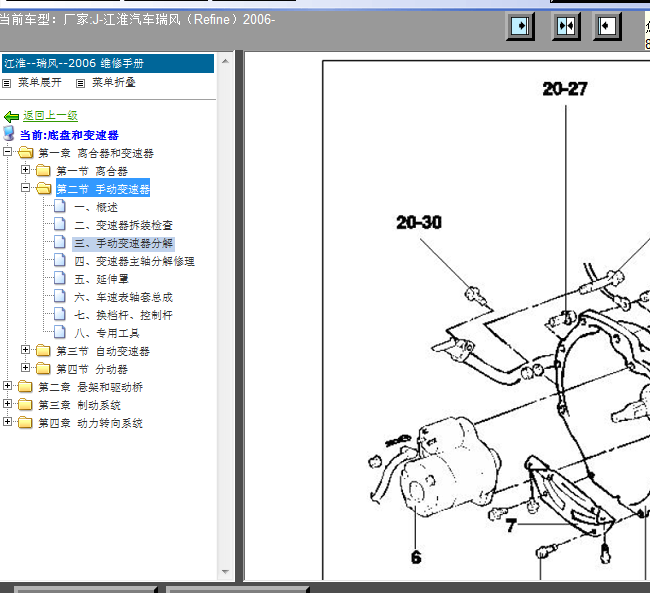Click folder icon of 第三章 制动系统

[25, 404]
